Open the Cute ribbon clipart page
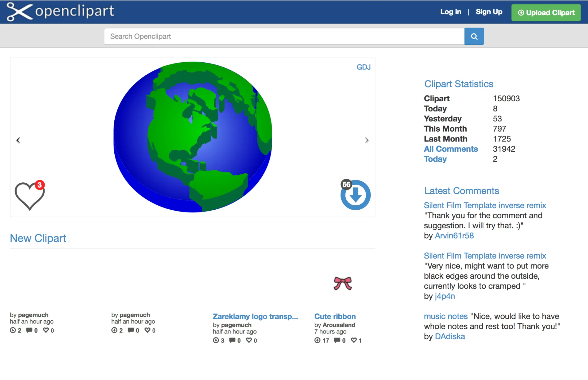Image resolution: width=588 pixels, height=380 pixels. coord(335,316)
